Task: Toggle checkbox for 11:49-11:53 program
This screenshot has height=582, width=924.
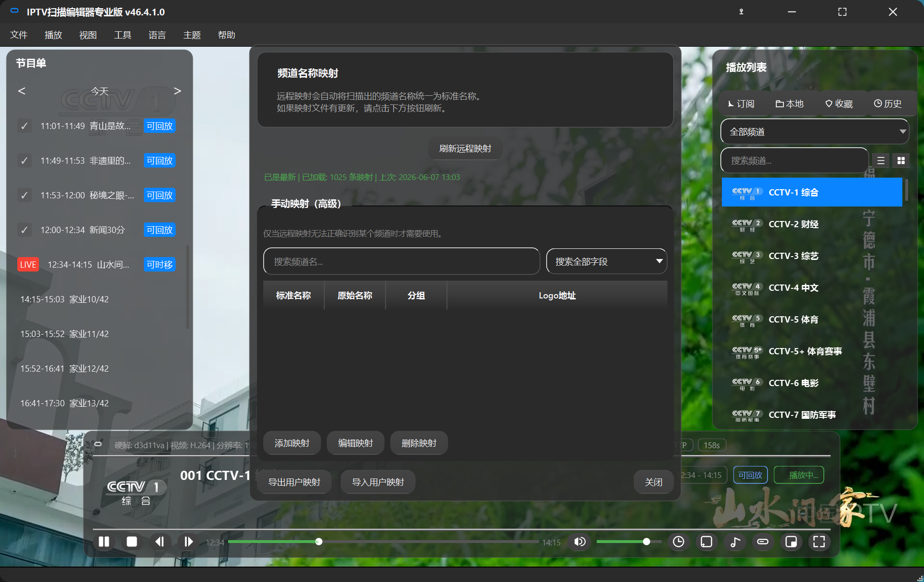Action: pyautogui.click(x=24, y=161)
